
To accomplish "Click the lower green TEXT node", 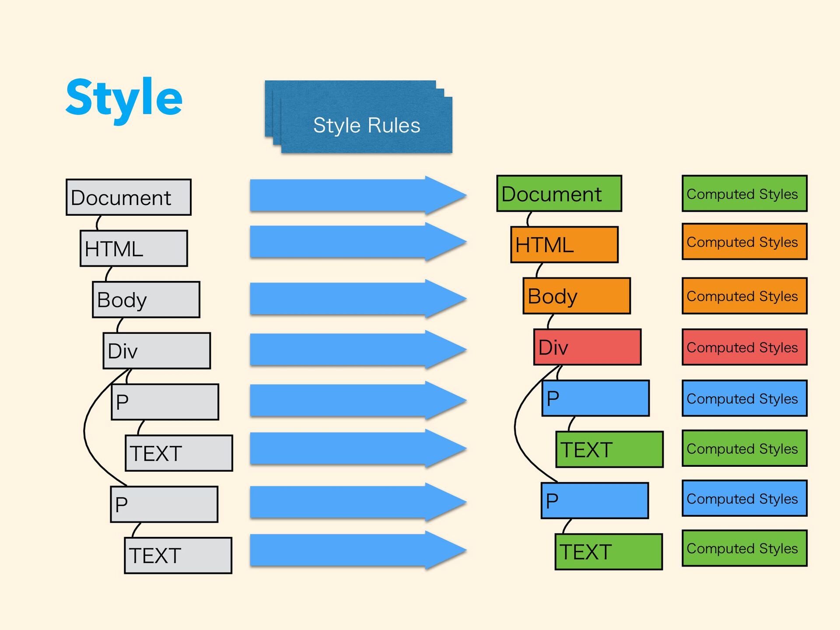I will (609, 552).
